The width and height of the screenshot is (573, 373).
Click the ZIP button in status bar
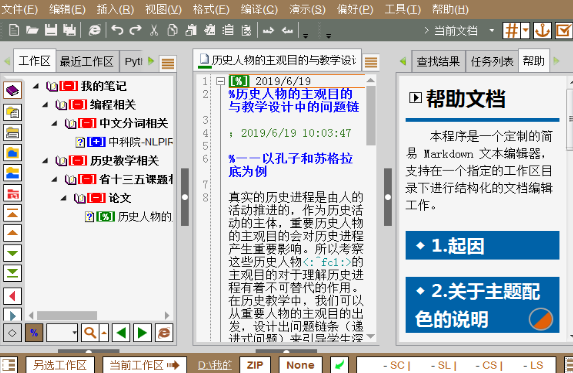(x=255, y=365)
